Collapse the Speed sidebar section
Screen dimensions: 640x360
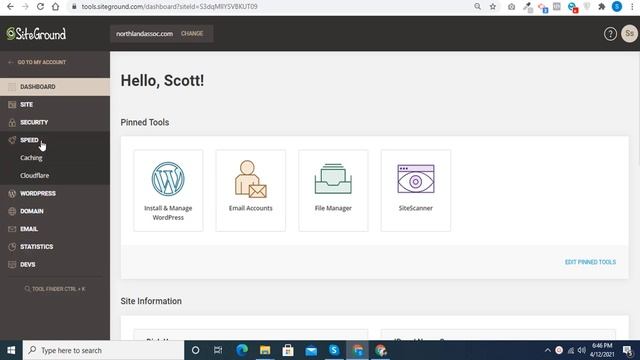pyautogui.click(x=55, y=140)
